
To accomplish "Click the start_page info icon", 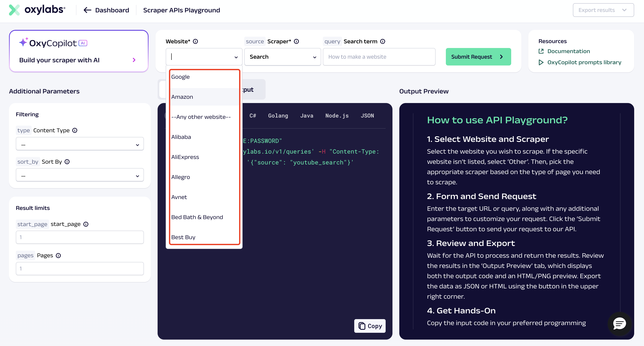I will [86, 224].
